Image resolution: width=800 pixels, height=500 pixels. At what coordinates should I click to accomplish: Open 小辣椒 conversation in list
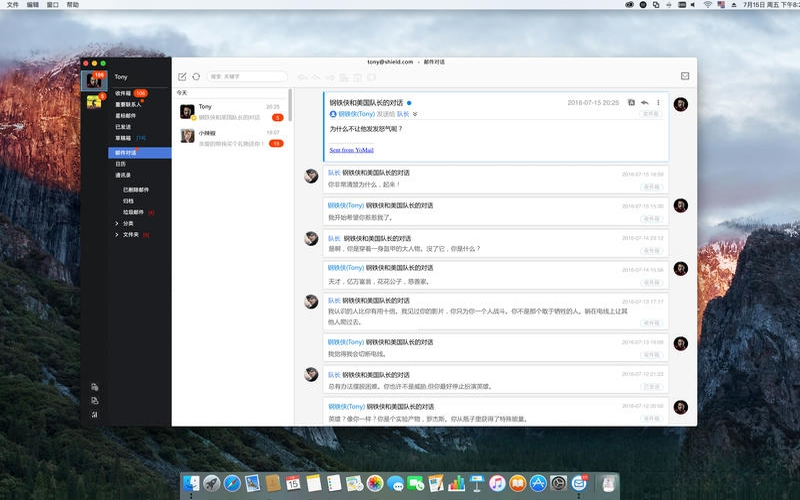(231, 138)
